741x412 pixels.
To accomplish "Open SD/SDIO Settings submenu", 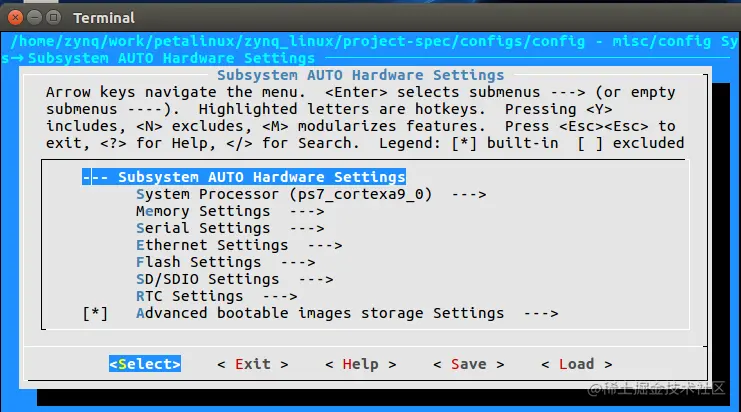I will 234,279.
